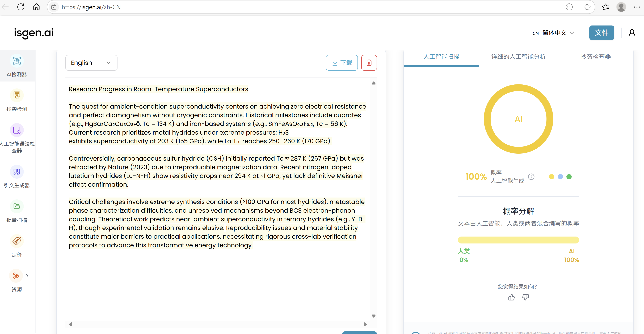Switch to 详细的人工智能分析 tab
Viewport: 644px width, 334px height.
click(518, 57)
